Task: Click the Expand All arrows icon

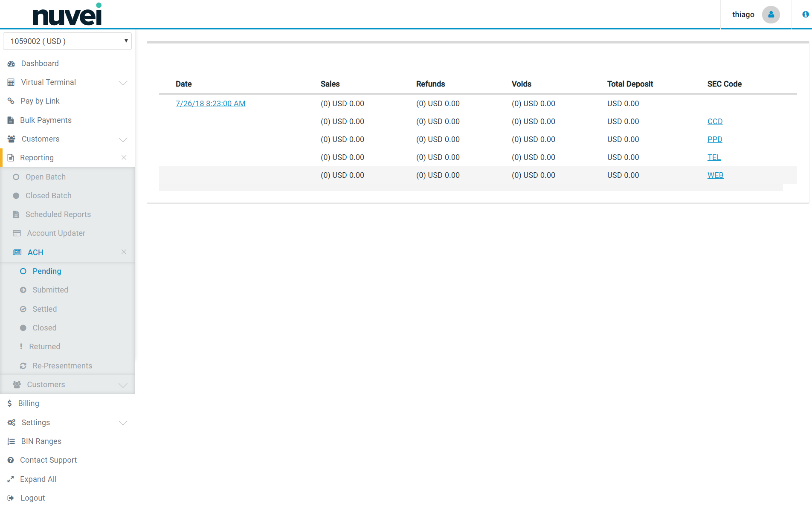Action: (x=11, y=479)
